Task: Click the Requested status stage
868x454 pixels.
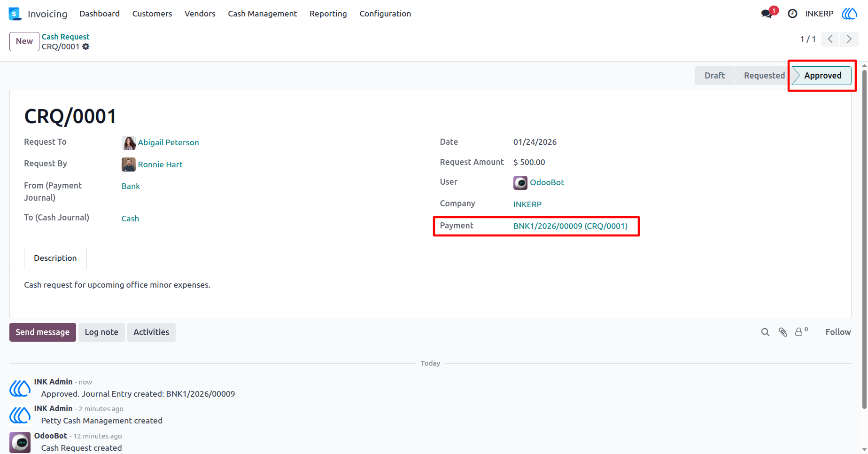Action: pos(764,76)
